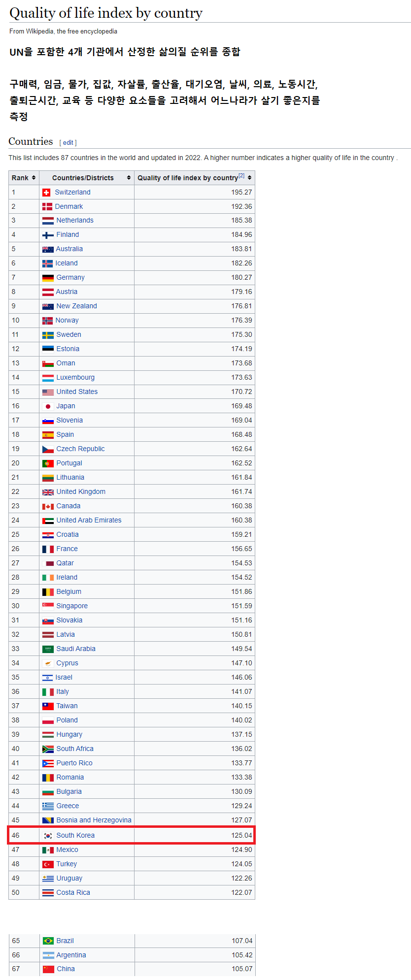Click the Turkey flag icon
The image size is (411, 980).
48,864
